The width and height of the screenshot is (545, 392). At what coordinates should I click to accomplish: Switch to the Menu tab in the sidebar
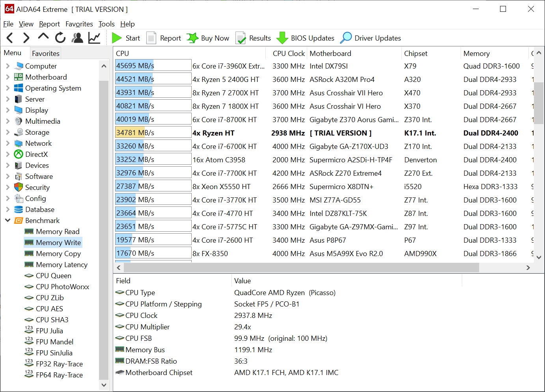coord(13,53)
